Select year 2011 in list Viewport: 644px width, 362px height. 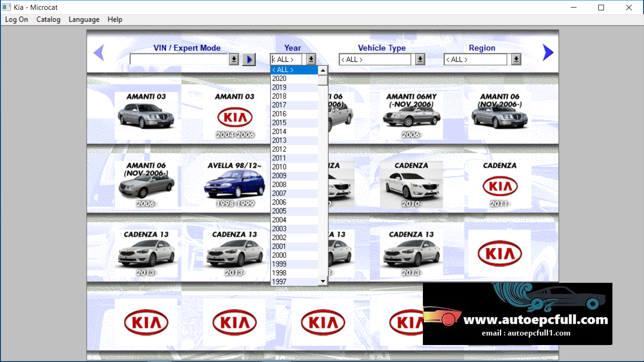[x=294, y=158]
